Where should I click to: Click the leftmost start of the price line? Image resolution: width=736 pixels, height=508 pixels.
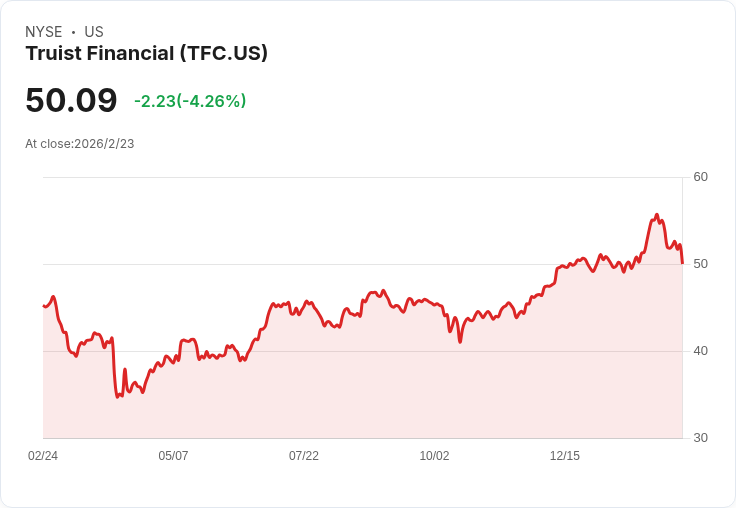(44, 306)
